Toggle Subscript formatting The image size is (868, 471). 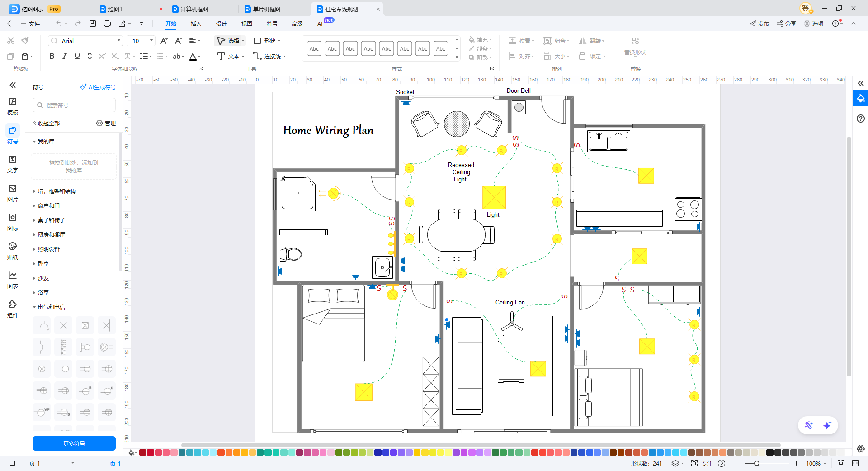coord(115,56)
